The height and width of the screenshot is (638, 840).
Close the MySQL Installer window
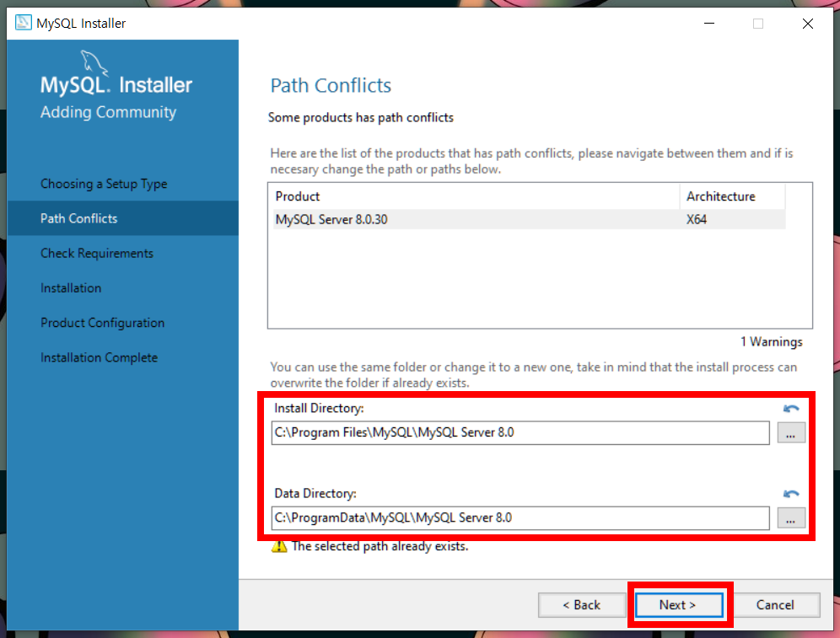click(808, 23)
